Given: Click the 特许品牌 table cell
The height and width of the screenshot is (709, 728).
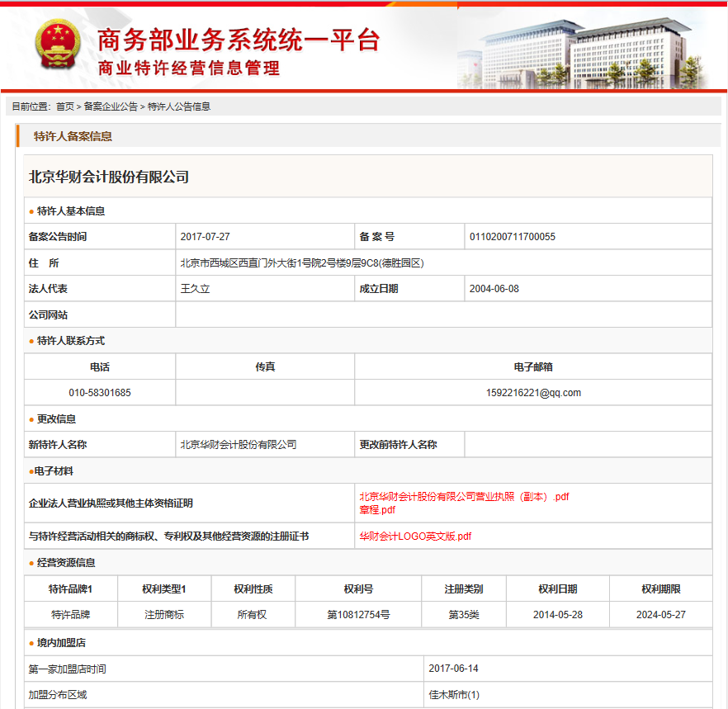Looking at the screenshot, I should pos(71,615).
